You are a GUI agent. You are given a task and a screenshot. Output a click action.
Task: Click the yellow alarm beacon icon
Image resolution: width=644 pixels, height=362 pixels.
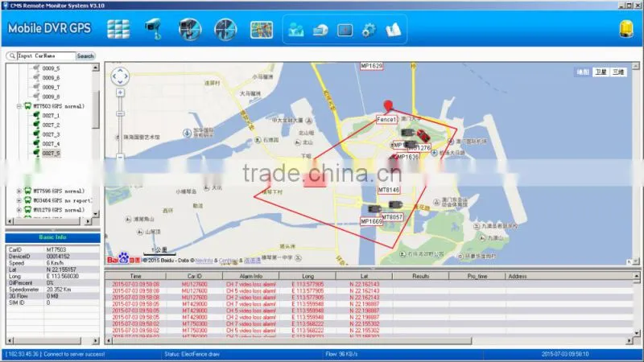(626, 29)
